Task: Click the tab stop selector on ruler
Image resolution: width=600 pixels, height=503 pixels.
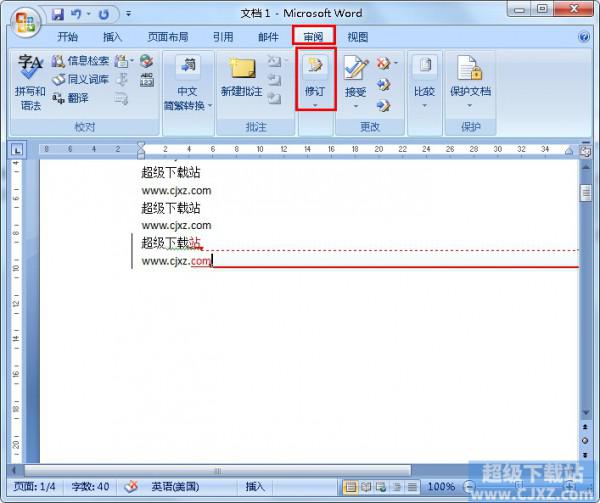Action: [17, 150]
